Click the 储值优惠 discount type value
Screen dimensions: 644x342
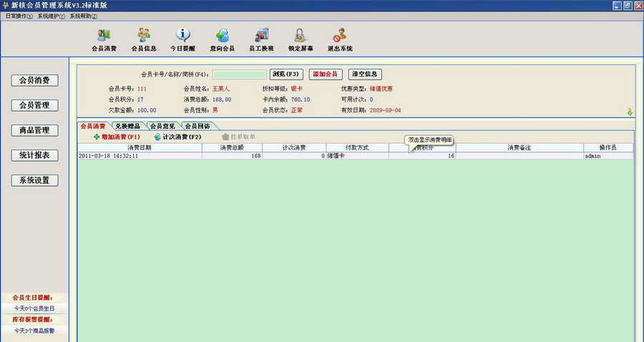coord(381,89)
